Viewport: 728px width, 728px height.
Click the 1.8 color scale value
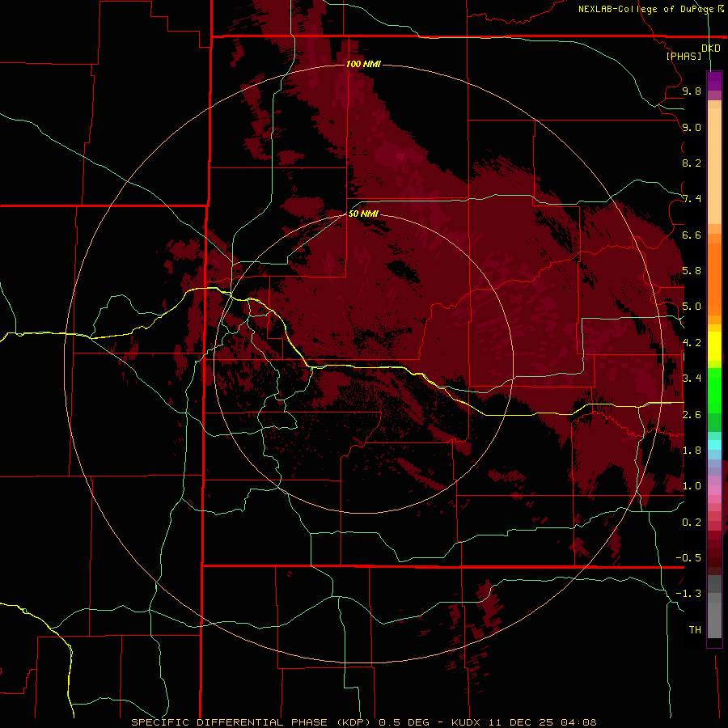[692, 451]
